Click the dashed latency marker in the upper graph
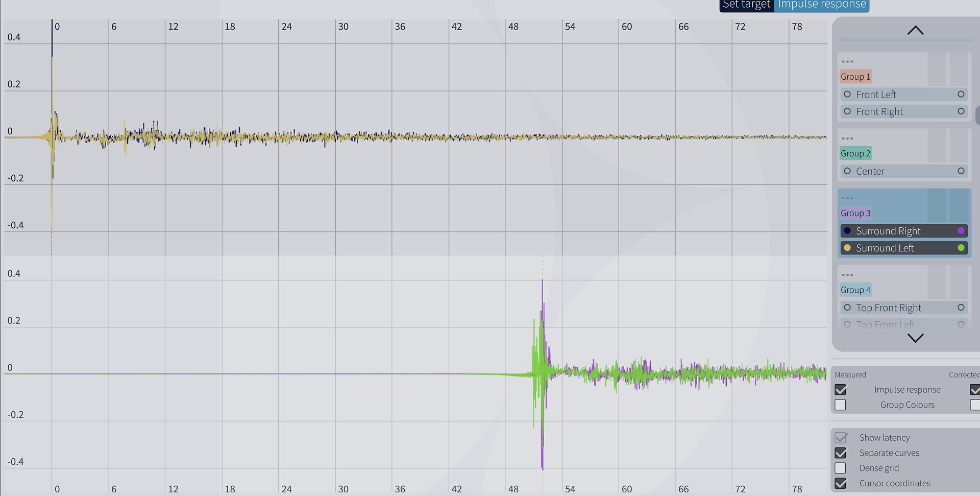The height and width of the screenshot is (496, 980). pos(52,243)
